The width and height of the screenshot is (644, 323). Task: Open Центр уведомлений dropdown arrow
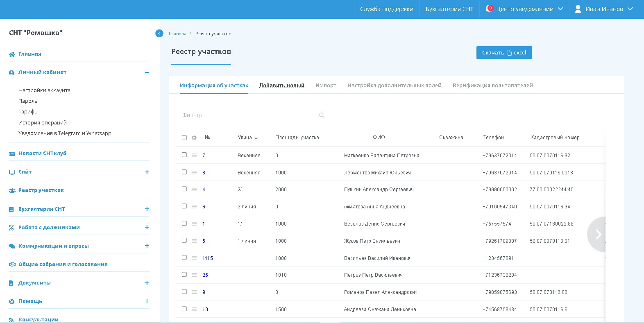tap(560, 9)
